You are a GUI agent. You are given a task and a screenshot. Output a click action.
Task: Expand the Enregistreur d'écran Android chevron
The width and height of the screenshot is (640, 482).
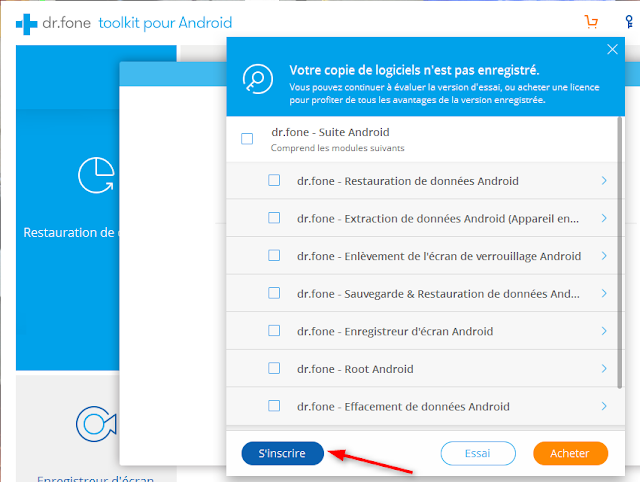click(604, 331)
